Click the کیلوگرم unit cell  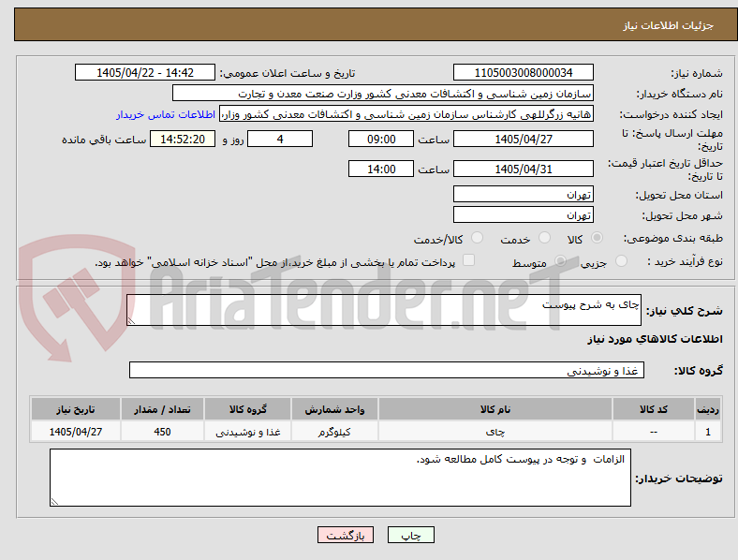(x=334, y=432)
